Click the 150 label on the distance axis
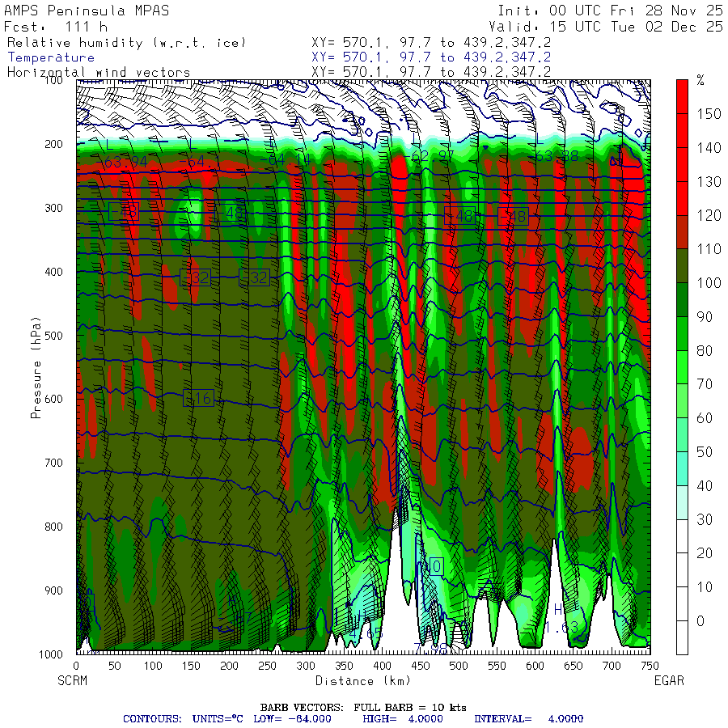 [x=191, y=666]
